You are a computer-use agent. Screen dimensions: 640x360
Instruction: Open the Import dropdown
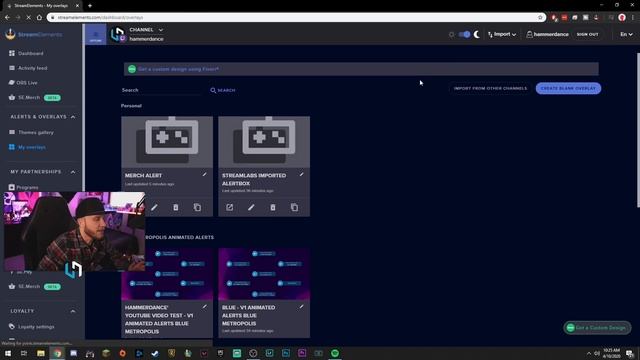tap(502, 34)
